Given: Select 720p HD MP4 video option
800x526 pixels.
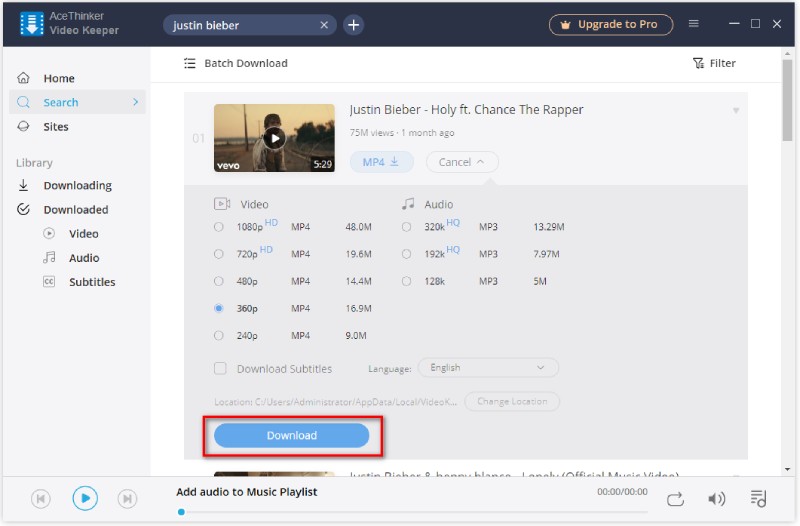Looking at the screenshot, I should click(219, 254).
